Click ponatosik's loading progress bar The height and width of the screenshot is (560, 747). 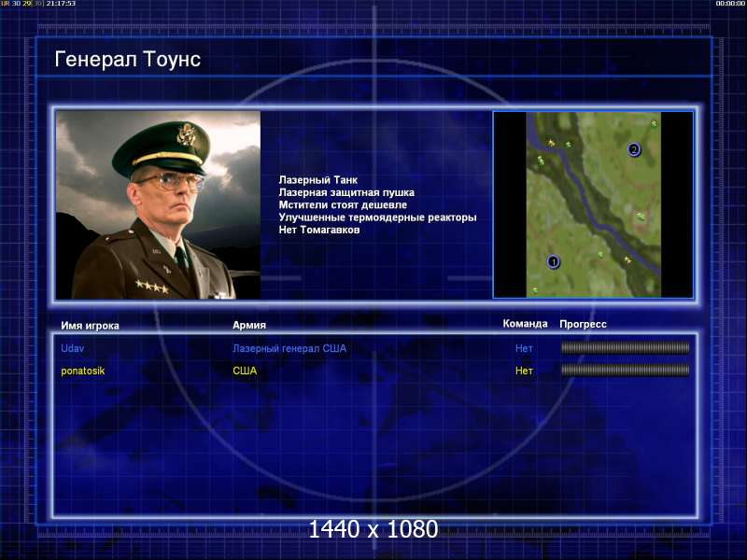pyautogui.click(x=625, y=370)
